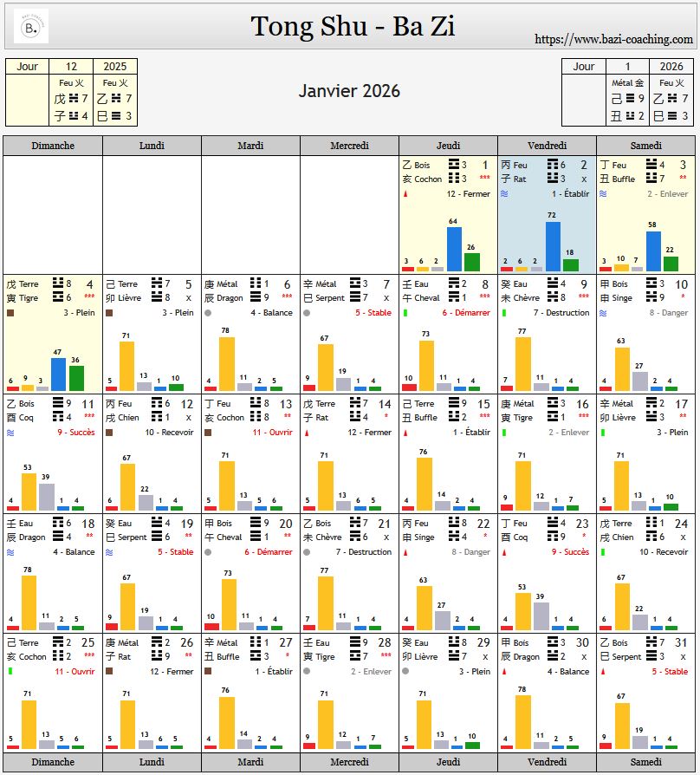This screenshot has width=700, height=775.
Task: Click the blue wave icon on January 2
Action: [x=505, y=194]
